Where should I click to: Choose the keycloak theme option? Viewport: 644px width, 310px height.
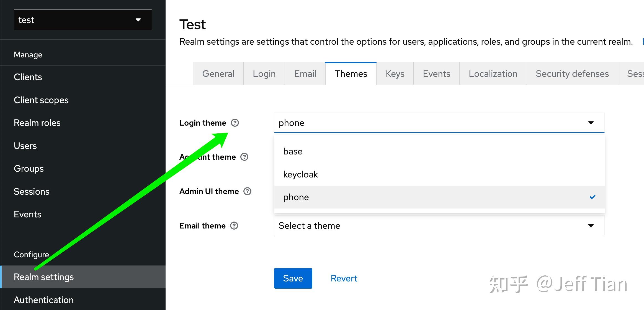coord(439,174)
